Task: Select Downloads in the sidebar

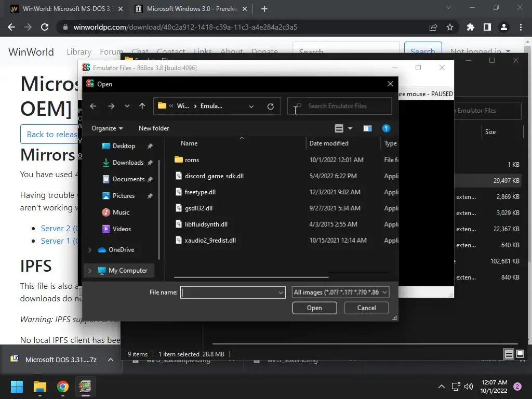Action: coord(128,163)
